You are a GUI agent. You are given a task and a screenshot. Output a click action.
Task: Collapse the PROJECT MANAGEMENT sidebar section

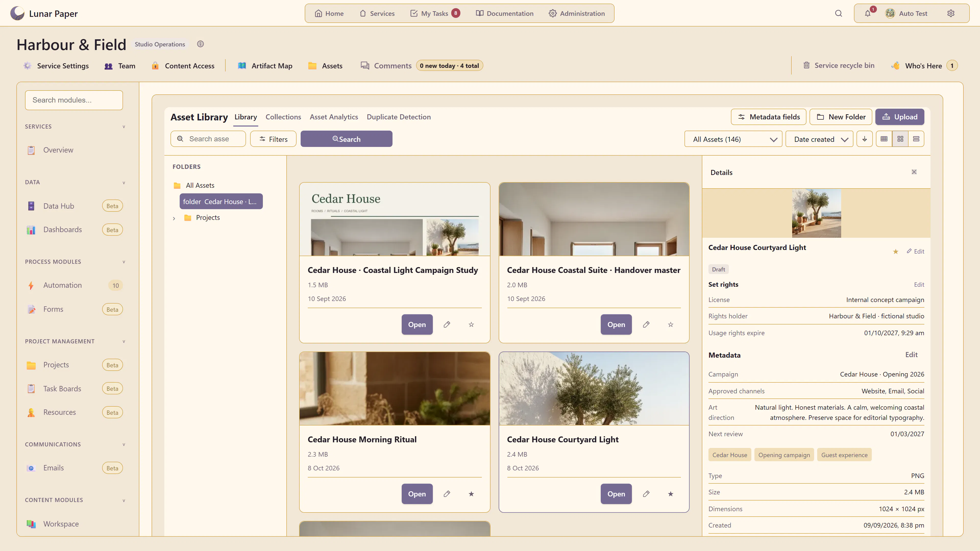pos(124,342)
